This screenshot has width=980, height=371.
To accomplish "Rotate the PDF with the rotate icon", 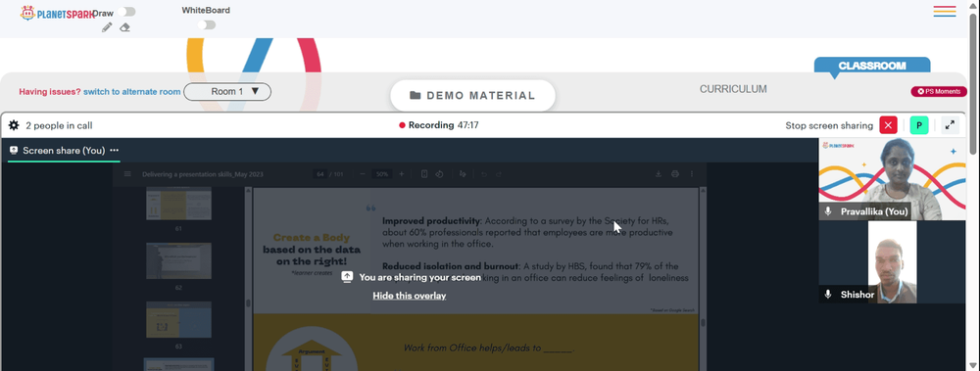I will pos(439,174).
